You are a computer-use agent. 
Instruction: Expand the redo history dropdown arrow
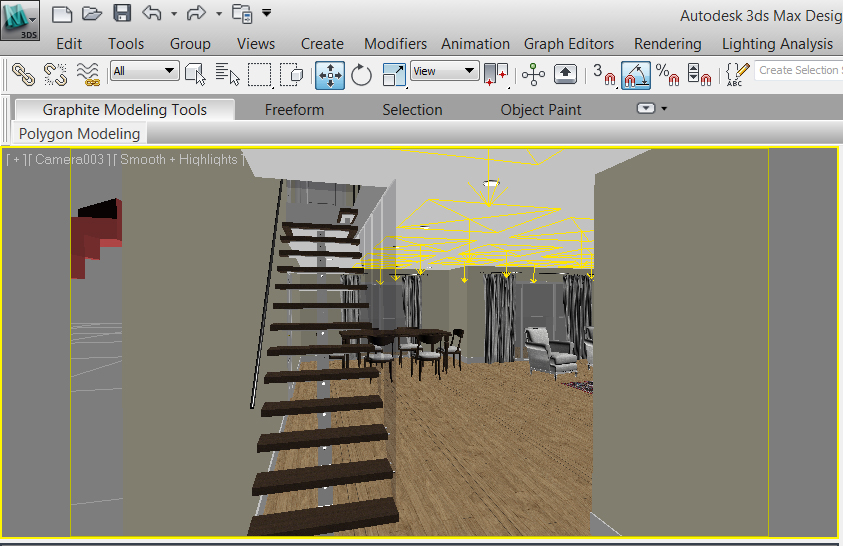(x=219, y=14)
